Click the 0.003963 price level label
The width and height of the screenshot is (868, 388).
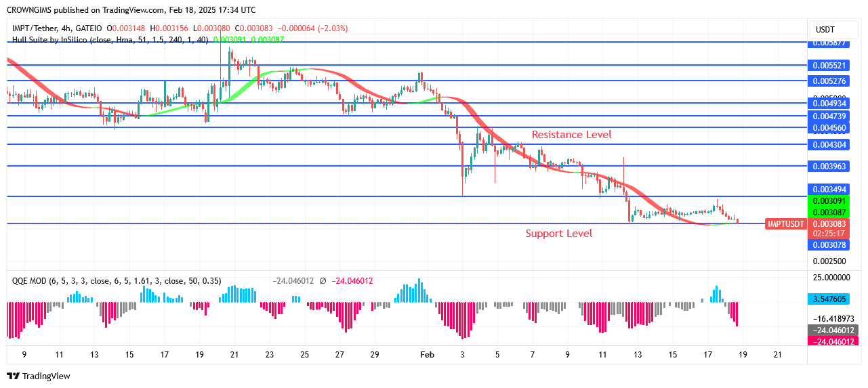[x=830, y=167]
